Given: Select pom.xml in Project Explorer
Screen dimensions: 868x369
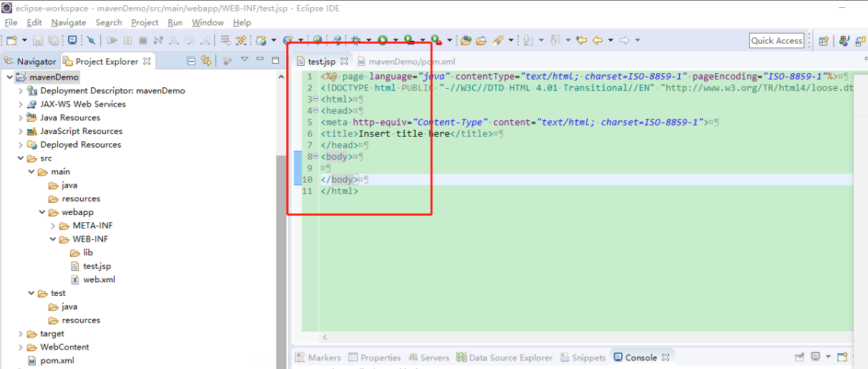Looking at the screenshot, I should point(50,361).
